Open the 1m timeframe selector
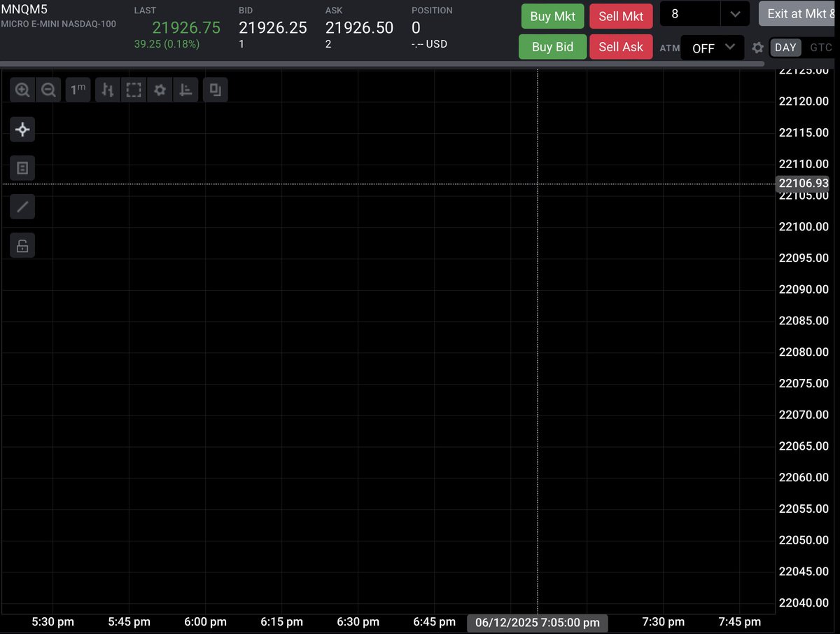840x634 pixels. [x=78, y=90]
